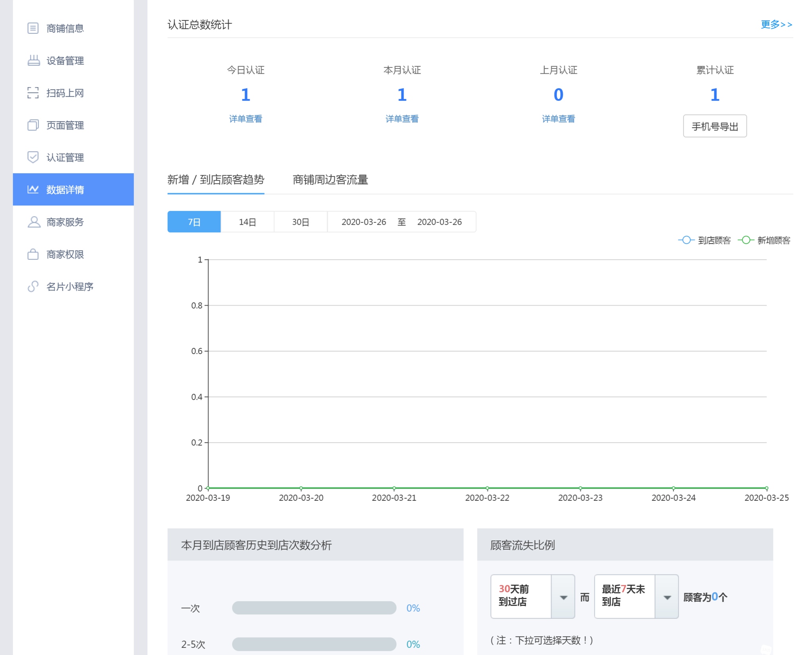Click the 累计认证 count value 1
812x655 pixels.
click(715, 95)
